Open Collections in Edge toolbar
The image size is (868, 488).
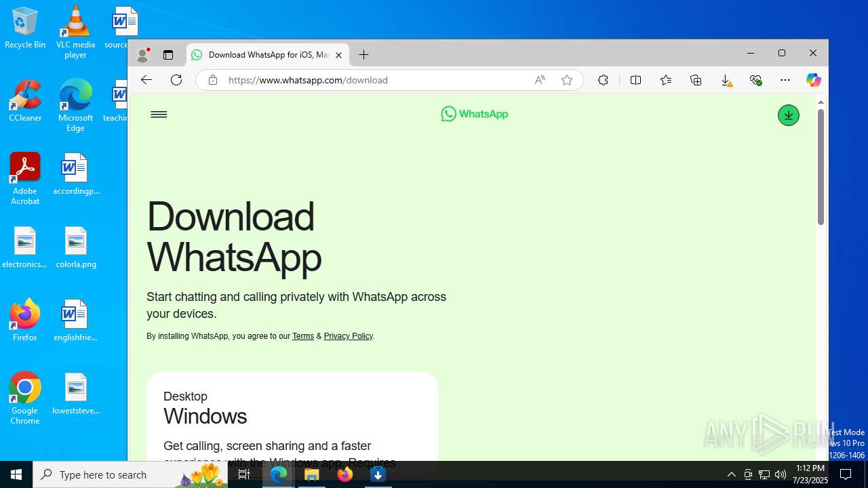click(696, 80)
